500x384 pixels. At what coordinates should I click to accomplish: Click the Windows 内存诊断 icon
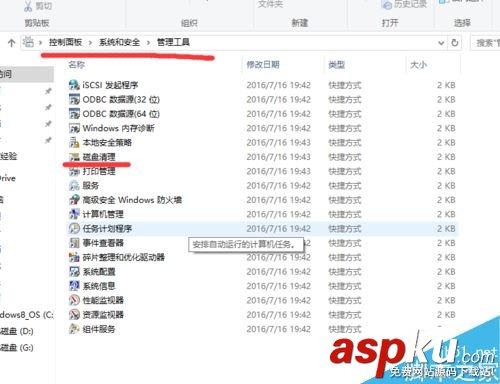74,128
